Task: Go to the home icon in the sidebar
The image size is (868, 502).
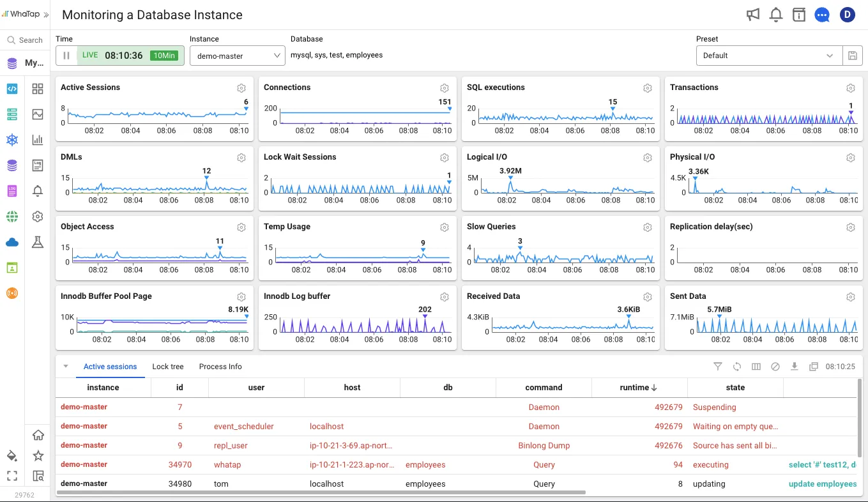Action: 38,435
